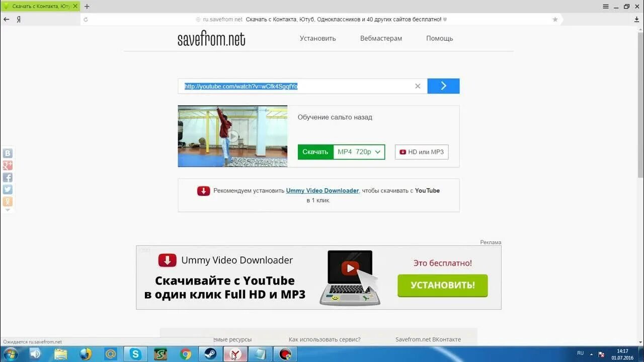This screenshot has width=644, height=362.
Task: Clear the URL field with X icon
Action: [418, 86]
